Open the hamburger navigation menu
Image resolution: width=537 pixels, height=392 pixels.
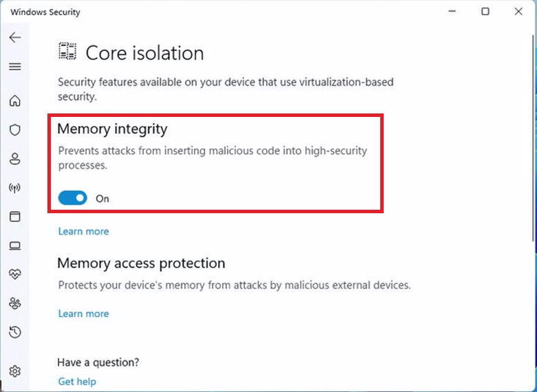point(14,67)
